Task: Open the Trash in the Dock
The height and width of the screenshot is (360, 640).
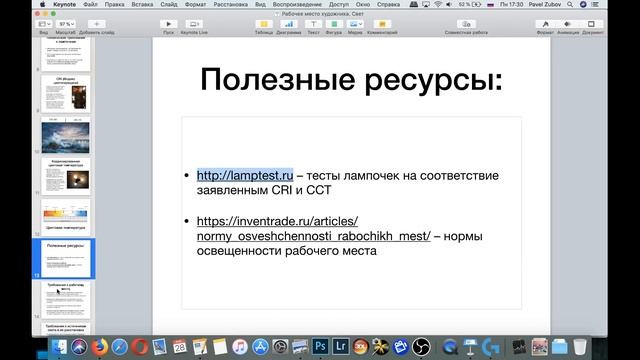Action: tap(580, 347)
